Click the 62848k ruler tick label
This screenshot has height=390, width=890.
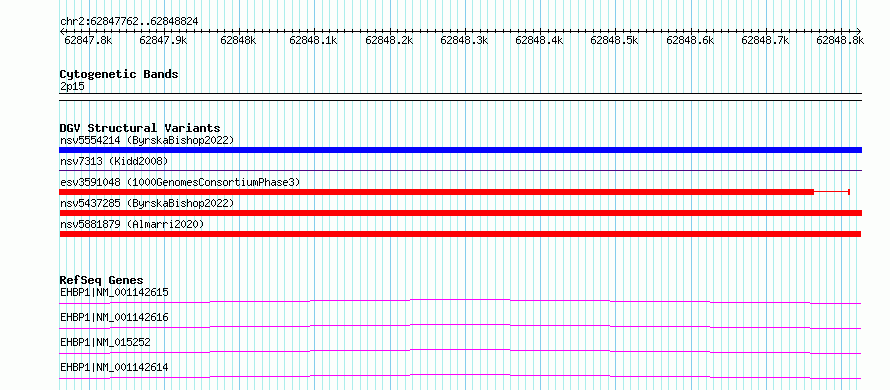pyautogui.click(x=238, y=40)
